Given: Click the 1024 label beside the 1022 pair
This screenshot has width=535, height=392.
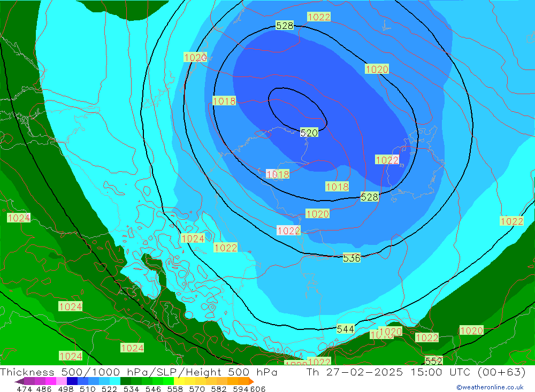Looking at the screenshot, I should click(193, 239).
